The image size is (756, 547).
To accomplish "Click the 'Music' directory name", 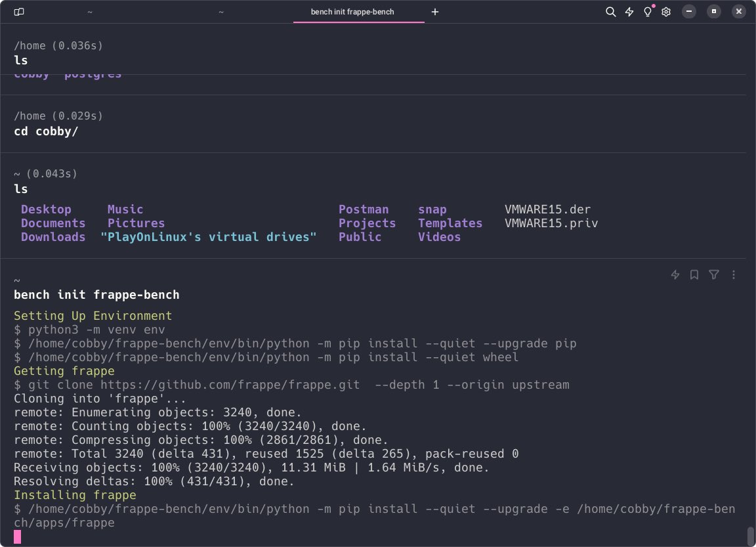I will [125, 209].
